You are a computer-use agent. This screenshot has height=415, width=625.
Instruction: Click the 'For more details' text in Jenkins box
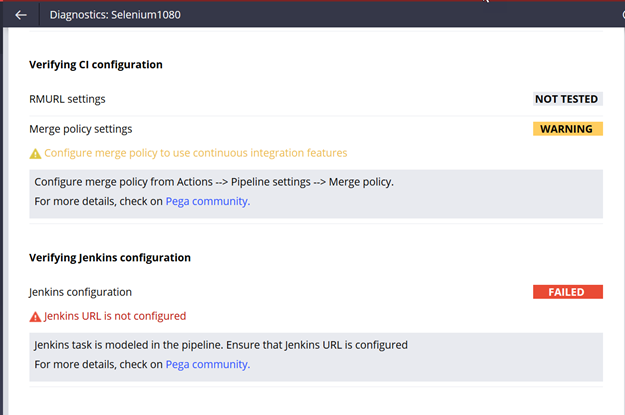tap(98, 364)
